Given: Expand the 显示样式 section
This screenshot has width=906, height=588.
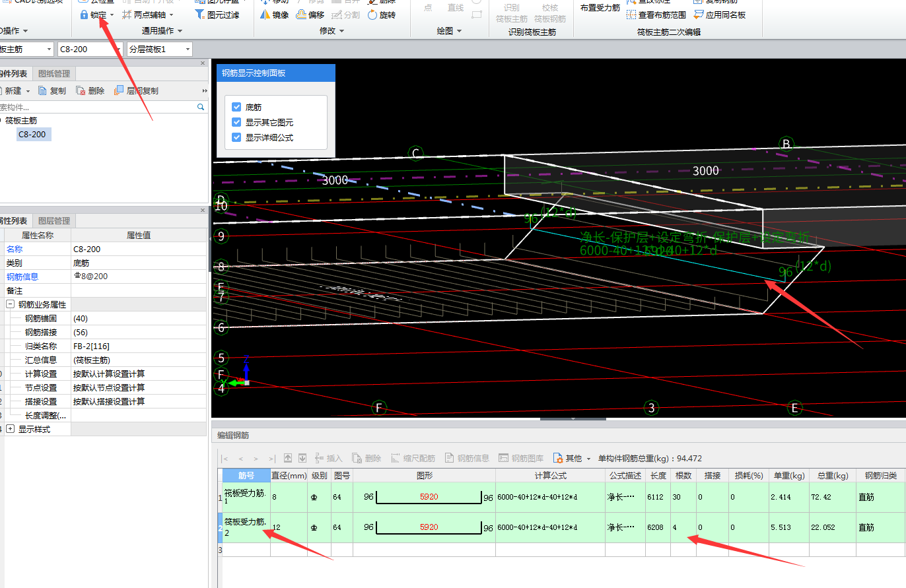Looking at the screenshot, I should 11,429.
